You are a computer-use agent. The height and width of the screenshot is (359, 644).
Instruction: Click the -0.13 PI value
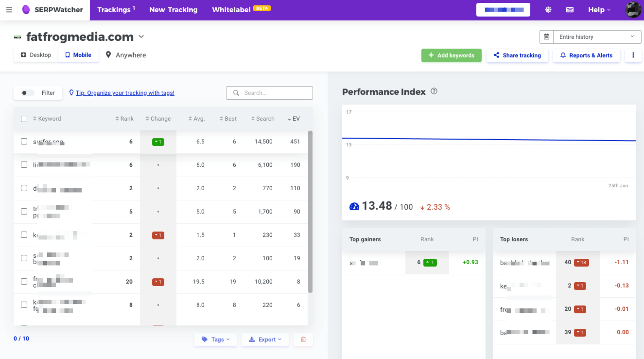pos(621,286)
